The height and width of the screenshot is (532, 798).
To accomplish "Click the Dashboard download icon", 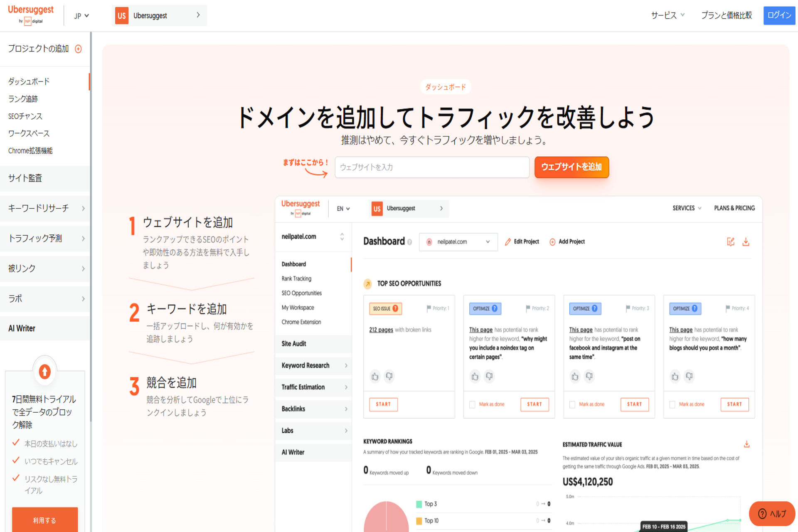I will (746, 242).
